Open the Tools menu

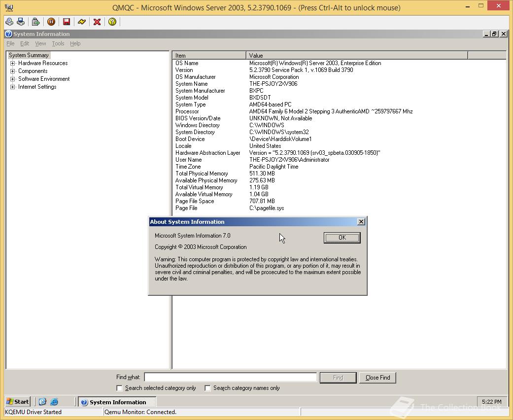click(58, 43)
